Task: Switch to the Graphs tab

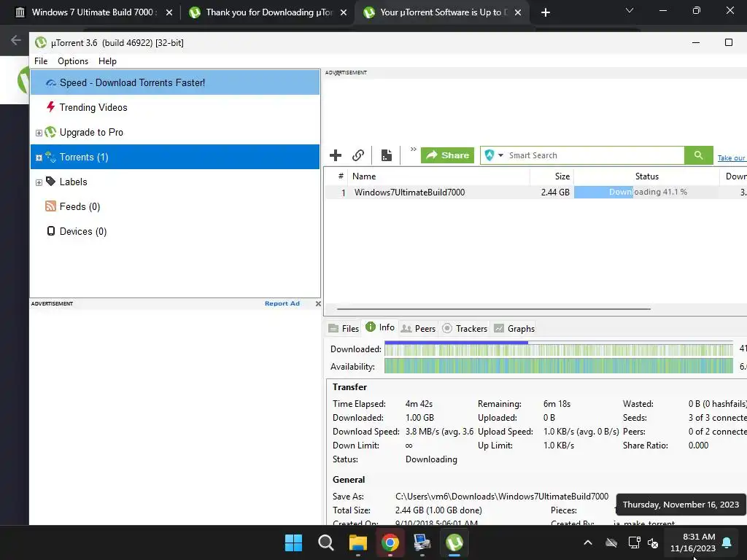Action: (x=514, y=329)
